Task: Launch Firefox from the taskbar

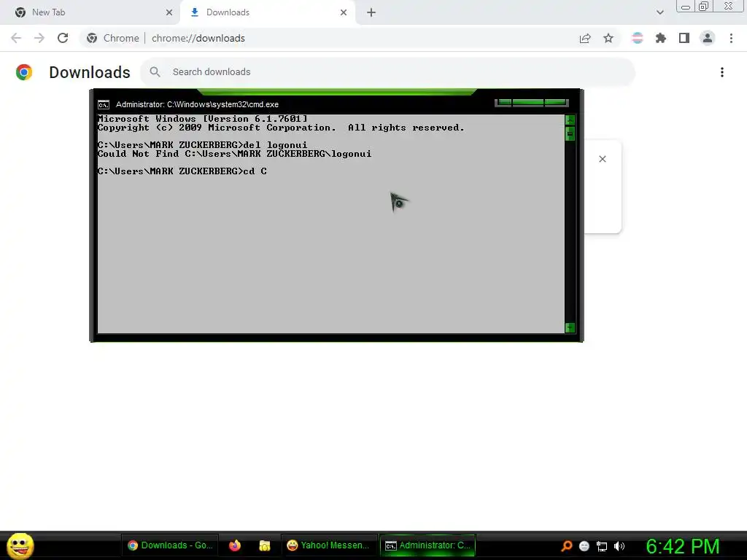Action: pyautogui.click(x=235, y=545)
